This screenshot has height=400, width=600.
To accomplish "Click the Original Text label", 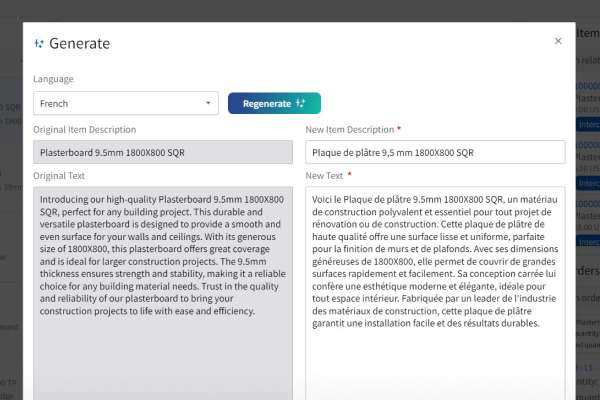I will 59,176.
